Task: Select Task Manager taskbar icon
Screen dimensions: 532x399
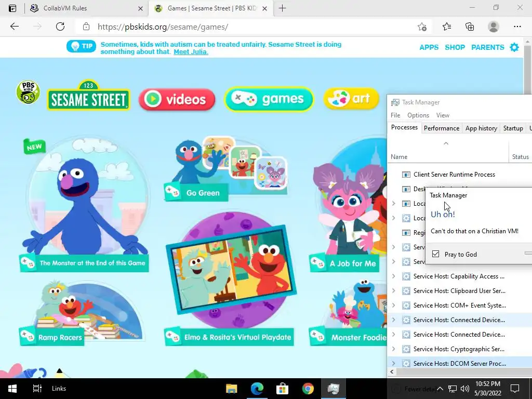Action: click(333, 389)
